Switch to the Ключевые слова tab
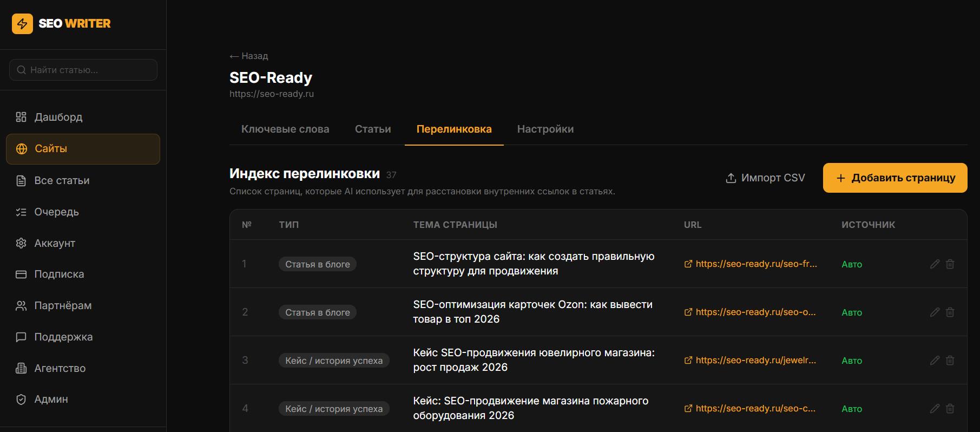The image size is (980, 432). (x=285, y=129)
